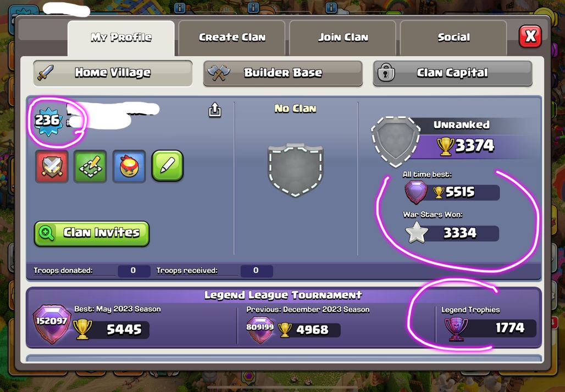Click the Unranked league shield badge
The height and width of the screenshot is (392, 565).
click(396, 142)
